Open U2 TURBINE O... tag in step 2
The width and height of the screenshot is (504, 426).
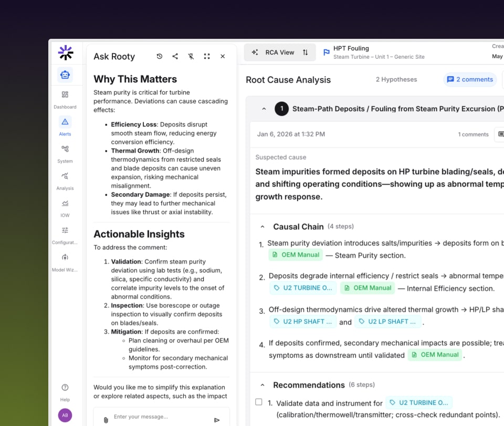303,288
